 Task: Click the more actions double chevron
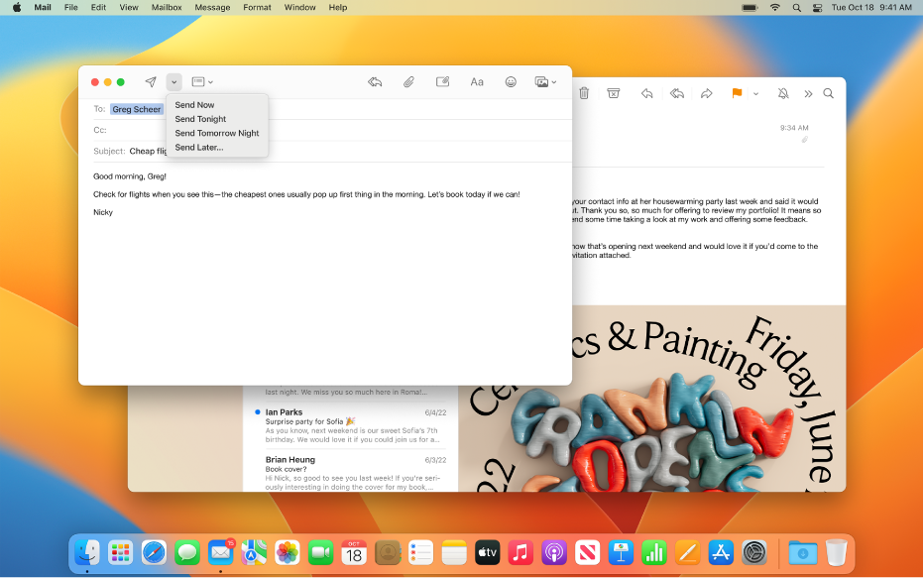(x=809, y=93)
